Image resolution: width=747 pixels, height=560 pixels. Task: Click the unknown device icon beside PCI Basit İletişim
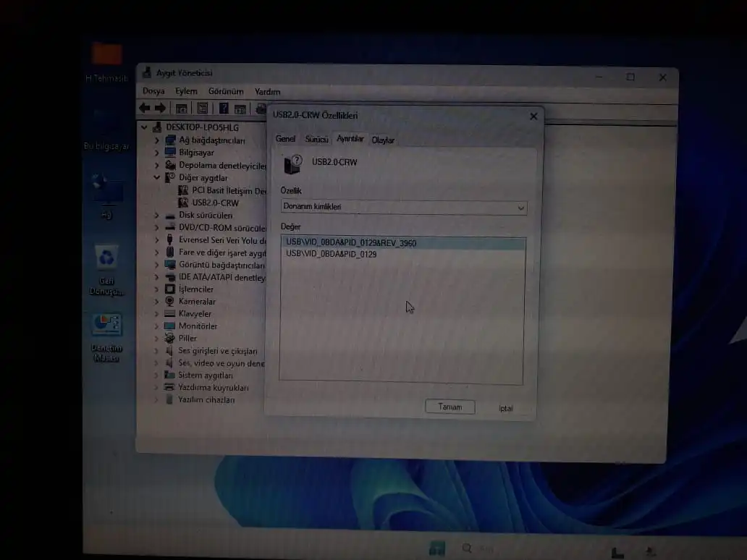pos(183,190)
